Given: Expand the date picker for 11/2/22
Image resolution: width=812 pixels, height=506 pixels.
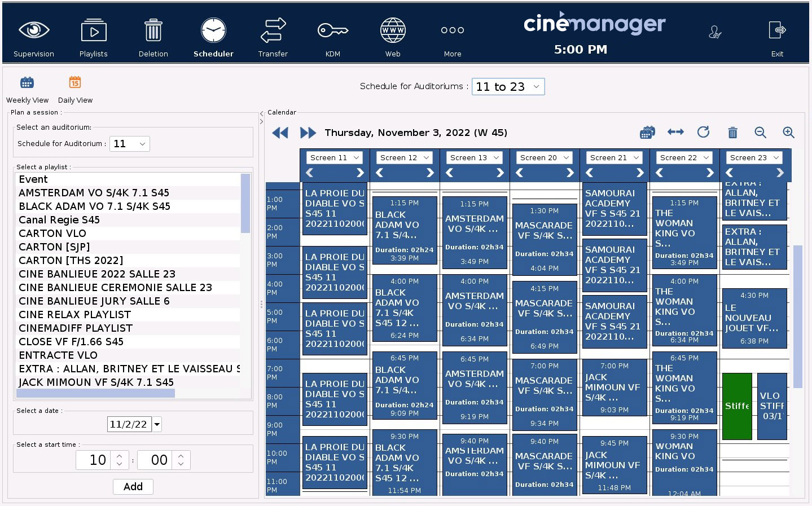Looking at the screenshot, I should point(156,424).
